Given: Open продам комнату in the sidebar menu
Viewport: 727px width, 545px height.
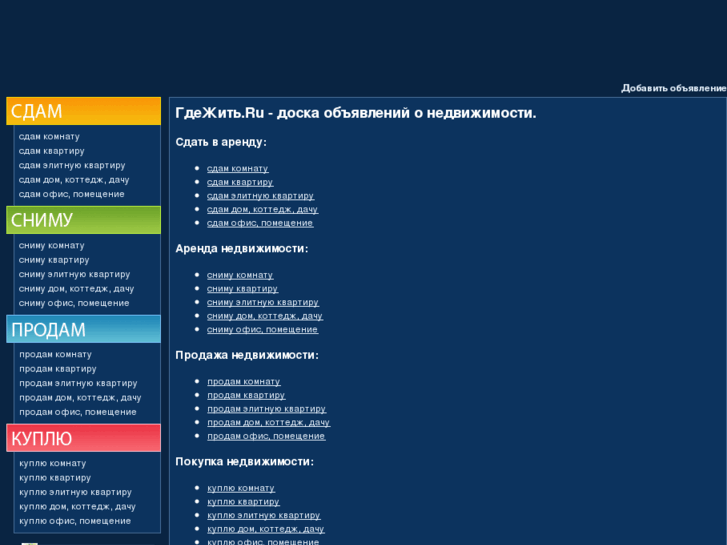Looking at the screenshot, I should pyautogui.click(x=56, y=354).
